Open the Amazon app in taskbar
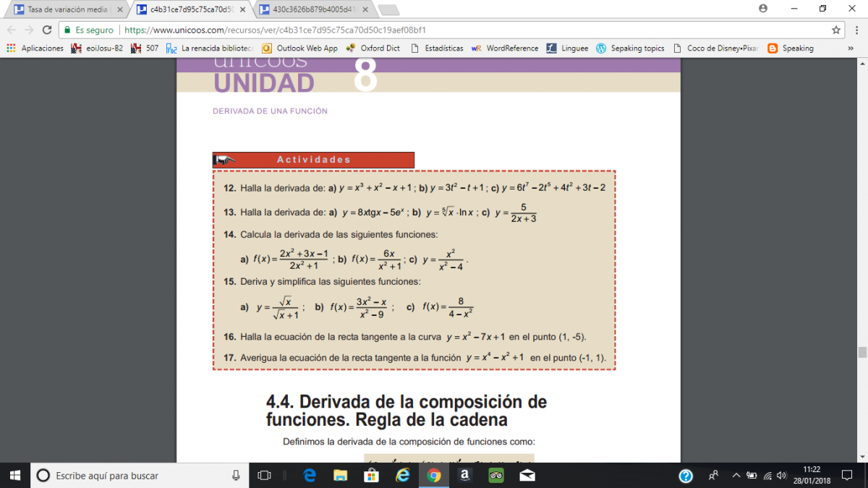Viewport: 868px width, 488px height. click(x=464, y=475)
